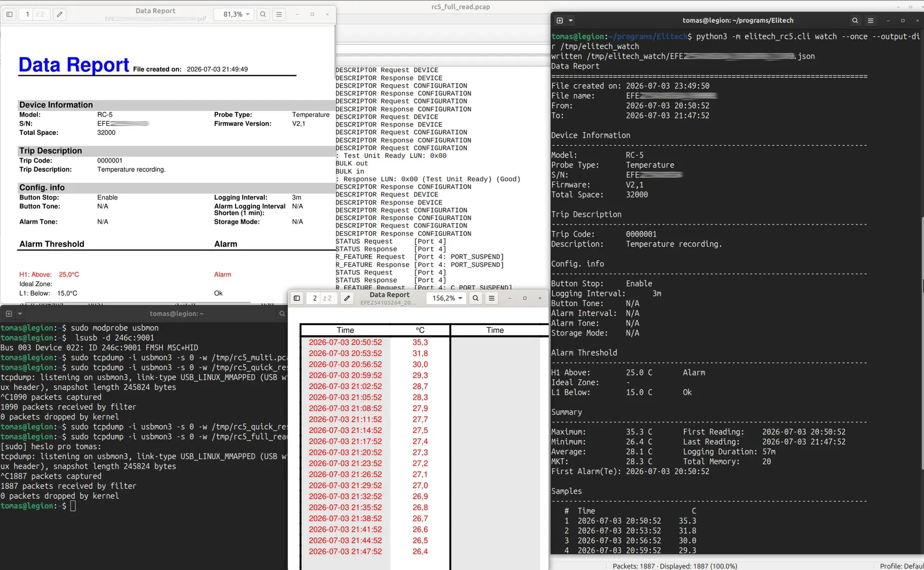Open new tab in tomas@legion terminal

[9, 313]
